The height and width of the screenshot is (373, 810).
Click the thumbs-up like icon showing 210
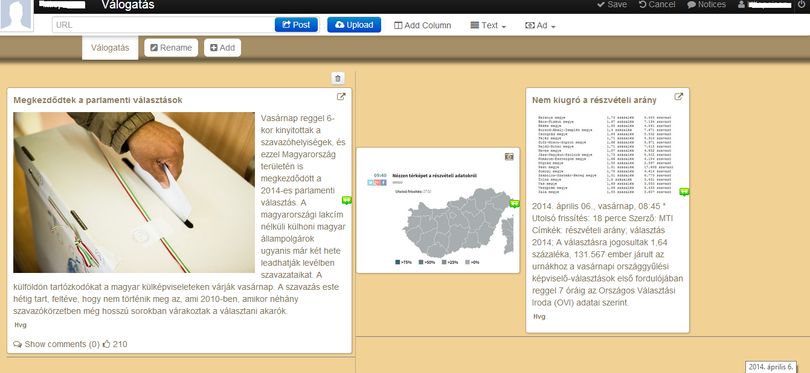click(106, 344)
